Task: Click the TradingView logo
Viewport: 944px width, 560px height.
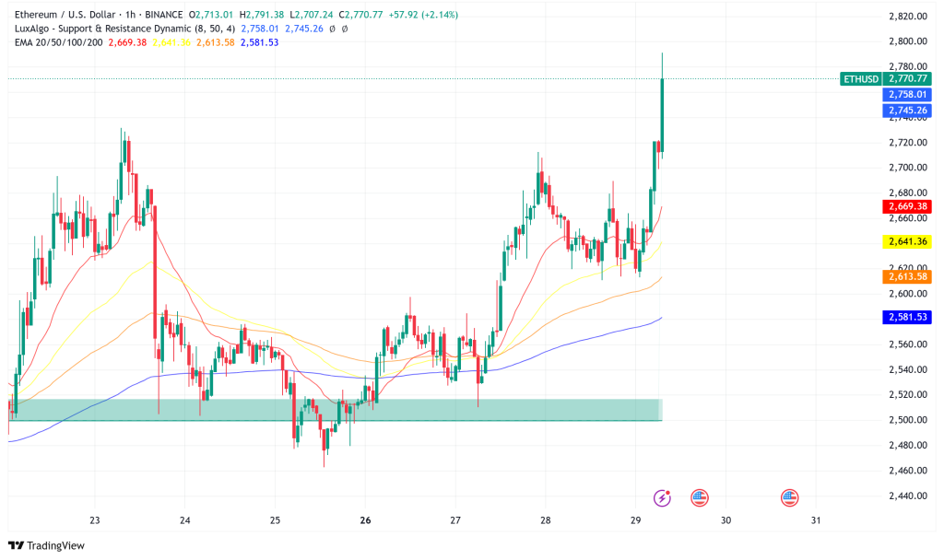Action: pyautogui.click(x=46, y=545)
